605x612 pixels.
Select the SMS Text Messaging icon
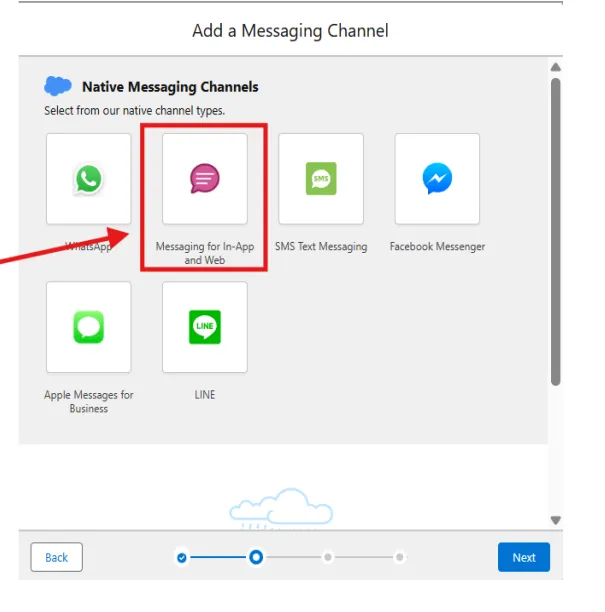coord(320,179)
